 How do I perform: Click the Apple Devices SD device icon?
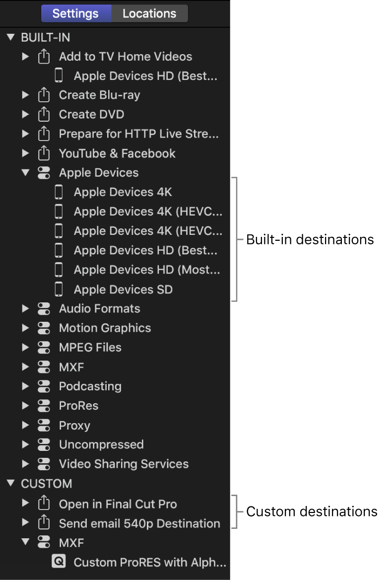point(59,289)
